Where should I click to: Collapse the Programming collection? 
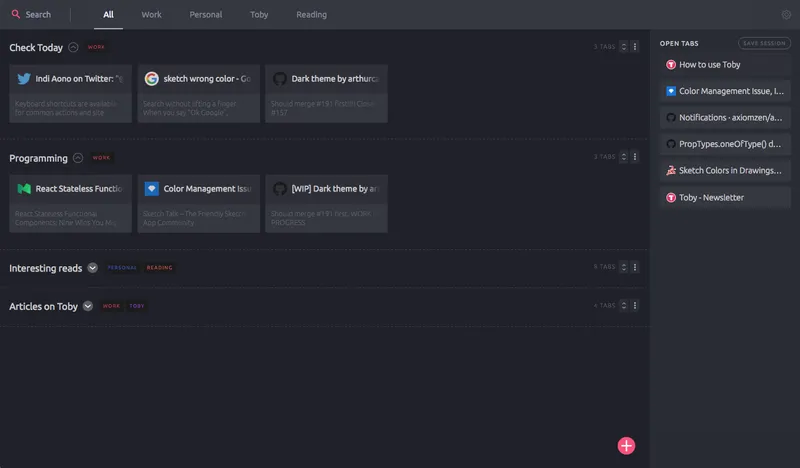pyautogui.click(x=78, y=158)
